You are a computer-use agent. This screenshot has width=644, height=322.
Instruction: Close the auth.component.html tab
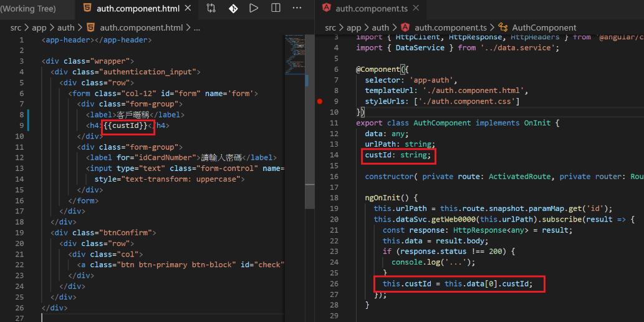tap(188, 8)
